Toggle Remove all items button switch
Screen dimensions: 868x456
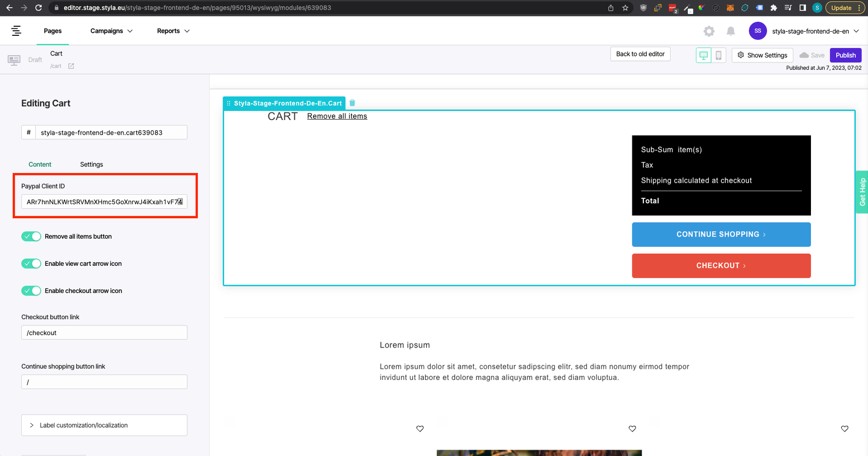(x=31, y=237)
